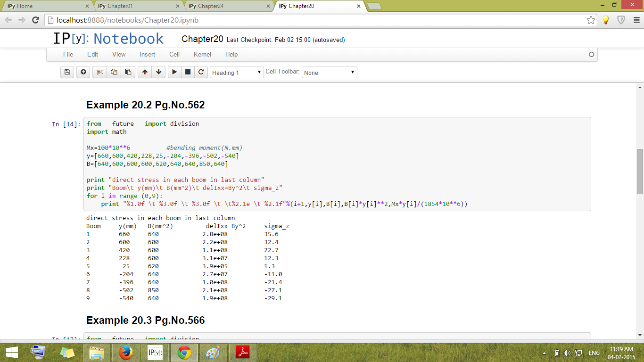Switch to the Home browser tab
Viewport: 644px width, 362px height.
coord(45,6)
